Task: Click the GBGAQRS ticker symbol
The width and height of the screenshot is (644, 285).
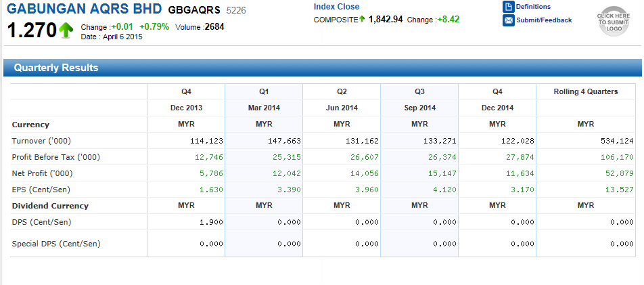Action: (x=194, y=10)
